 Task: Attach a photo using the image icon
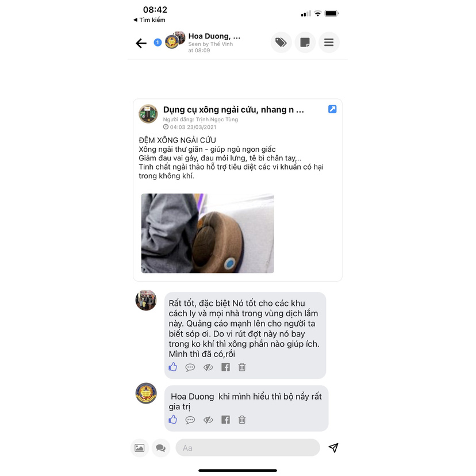pyautogui.click(x=139, y=448)
